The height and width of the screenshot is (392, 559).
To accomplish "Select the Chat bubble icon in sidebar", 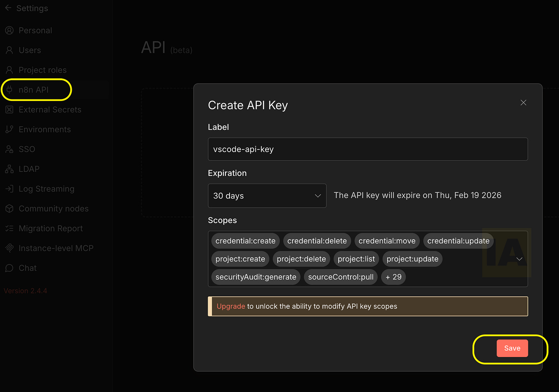I will tap(9, 268).
